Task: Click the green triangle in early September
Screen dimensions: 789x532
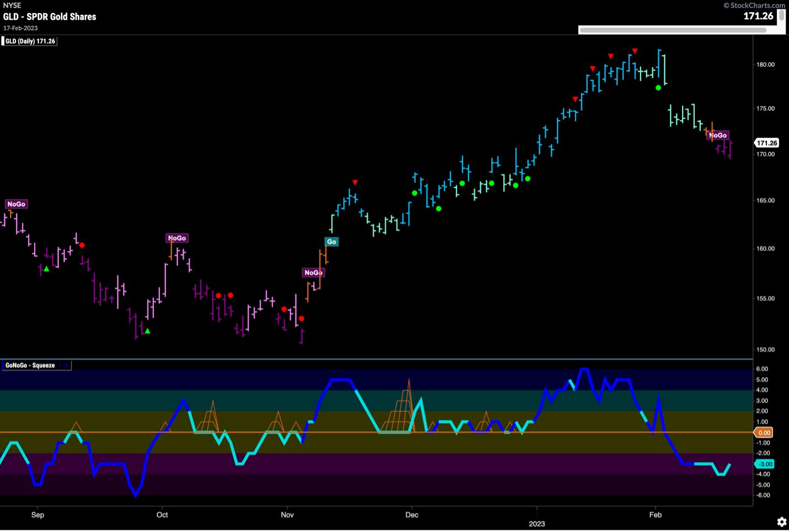Action: click(x=46, y=268)
